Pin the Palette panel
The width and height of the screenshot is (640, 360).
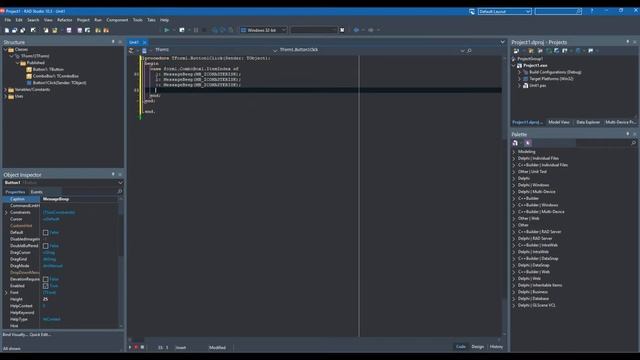tap(627, 133)
